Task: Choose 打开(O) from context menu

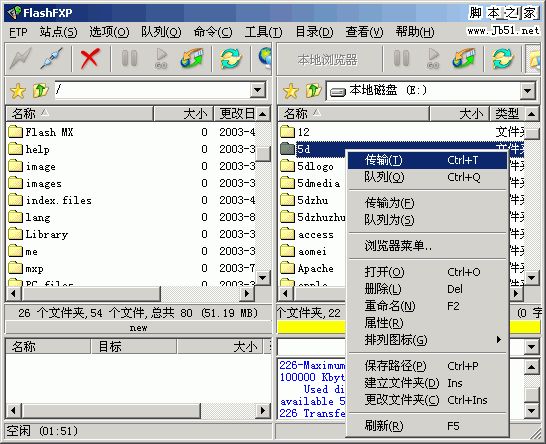Action: 427,272
